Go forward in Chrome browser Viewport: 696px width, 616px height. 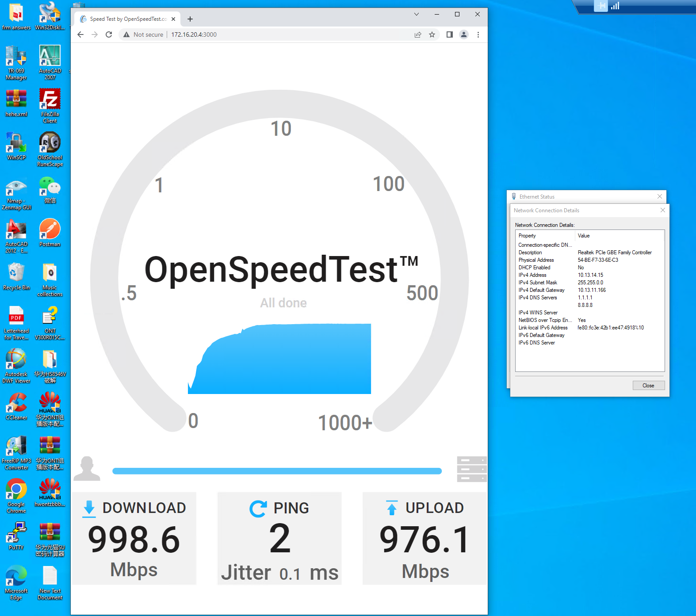(95, 34)
